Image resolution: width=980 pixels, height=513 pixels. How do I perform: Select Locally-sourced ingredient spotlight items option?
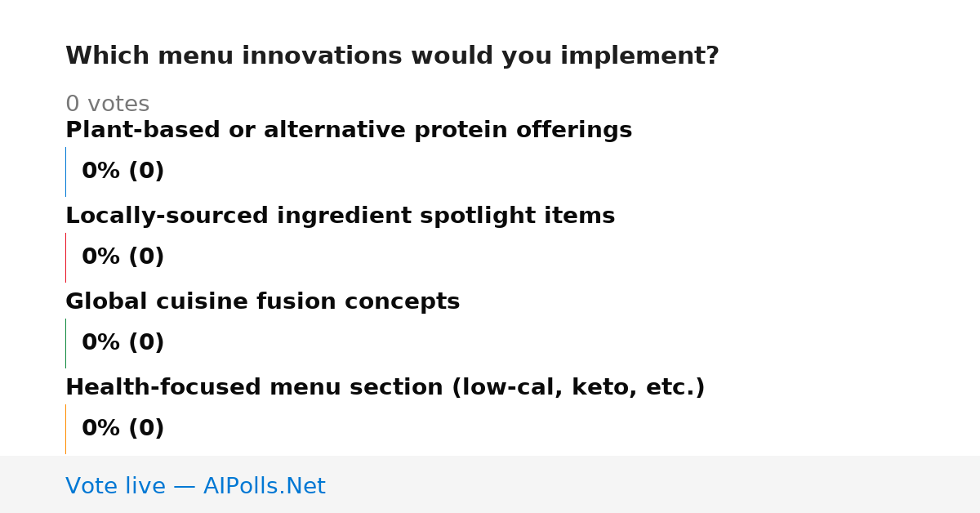point(340,216)
